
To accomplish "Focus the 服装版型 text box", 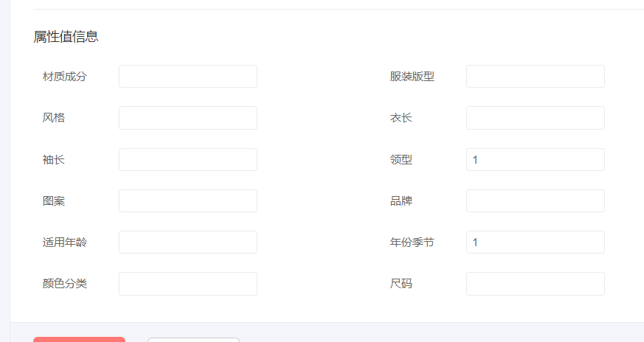I will point(535,77).
